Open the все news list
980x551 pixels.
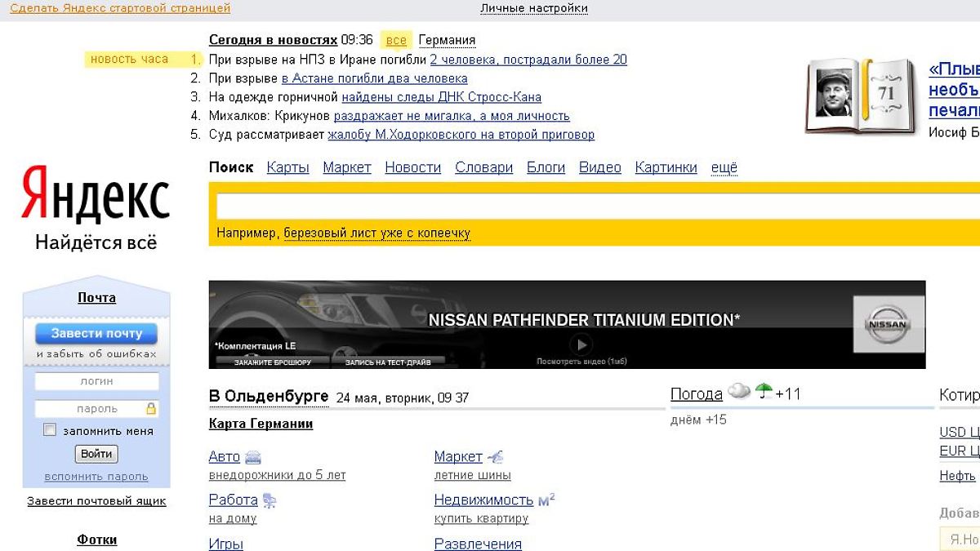coord(396,40)
